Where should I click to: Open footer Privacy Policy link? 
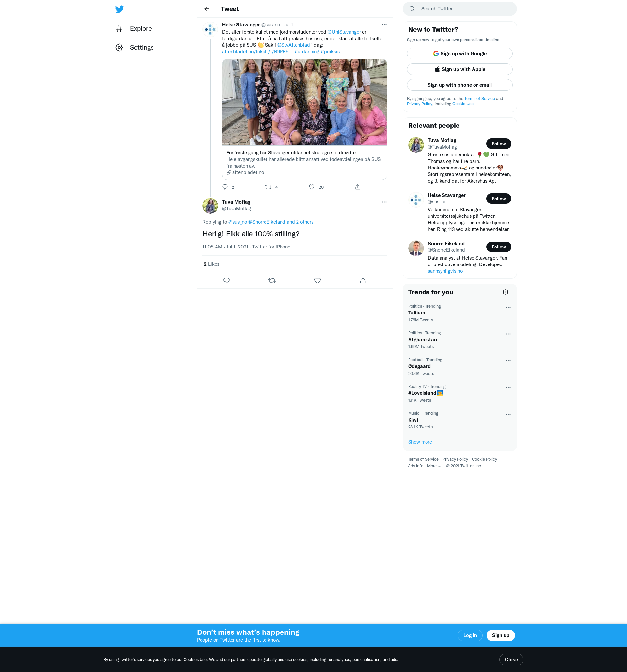click(455, 459)
